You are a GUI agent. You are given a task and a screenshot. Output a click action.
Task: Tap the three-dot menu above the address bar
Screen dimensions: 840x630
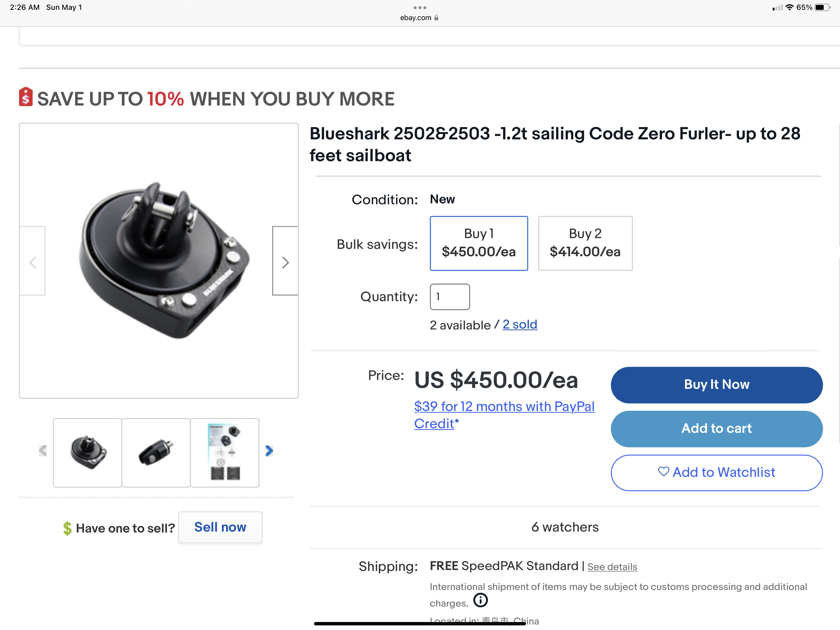420,7
